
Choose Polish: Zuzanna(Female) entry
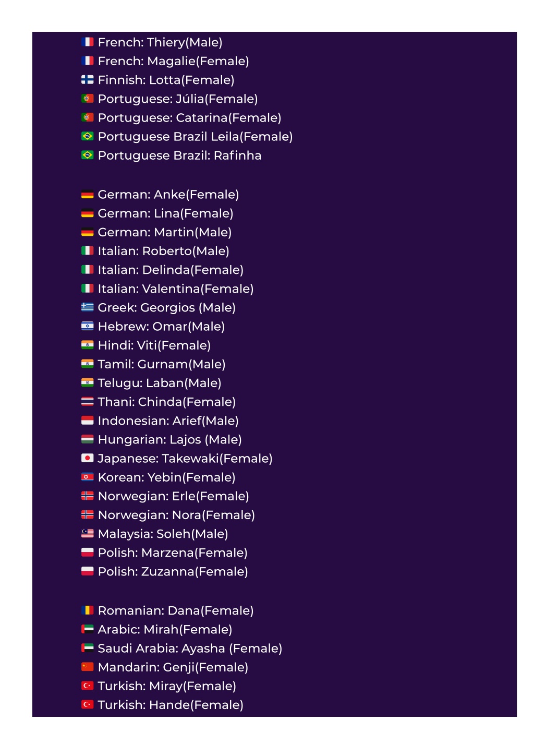point(173,571)
